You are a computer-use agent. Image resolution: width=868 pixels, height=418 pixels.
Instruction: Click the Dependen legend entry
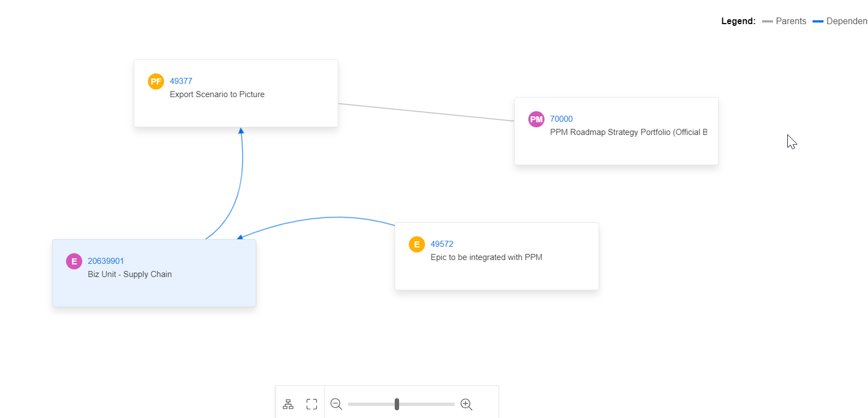[846, 21]
